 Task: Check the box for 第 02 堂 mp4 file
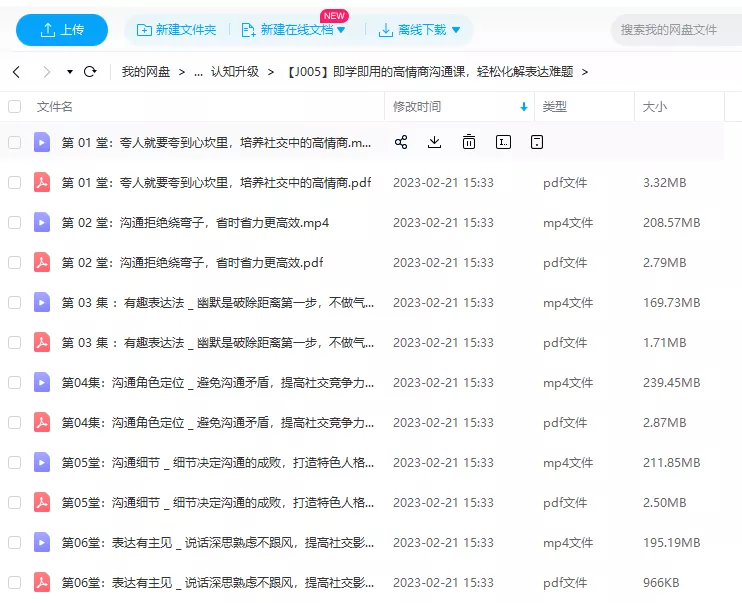pyautogui.click(x=14, y=222)
